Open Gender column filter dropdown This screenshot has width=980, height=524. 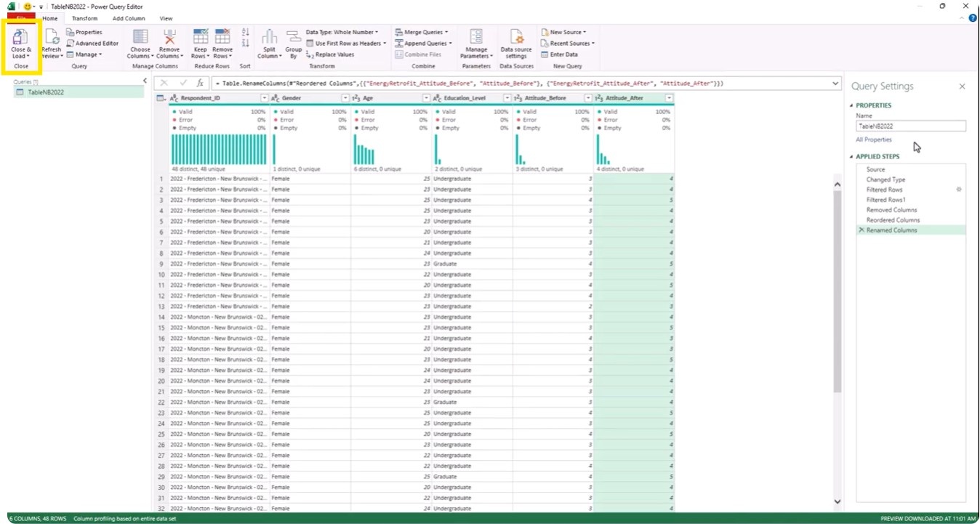point(345,98)
